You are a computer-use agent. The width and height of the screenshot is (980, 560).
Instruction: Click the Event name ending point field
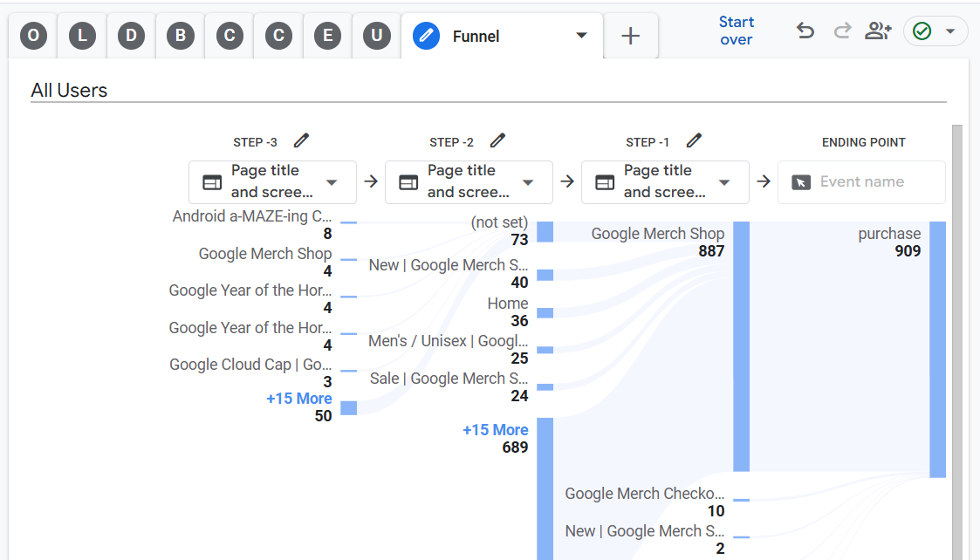tap(861, 182)
